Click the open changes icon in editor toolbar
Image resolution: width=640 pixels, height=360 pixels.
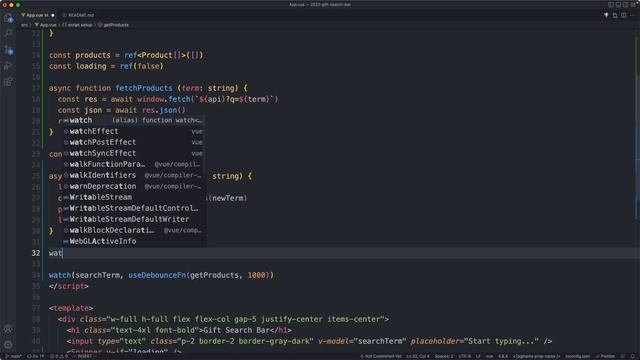[x=615, y=15]
